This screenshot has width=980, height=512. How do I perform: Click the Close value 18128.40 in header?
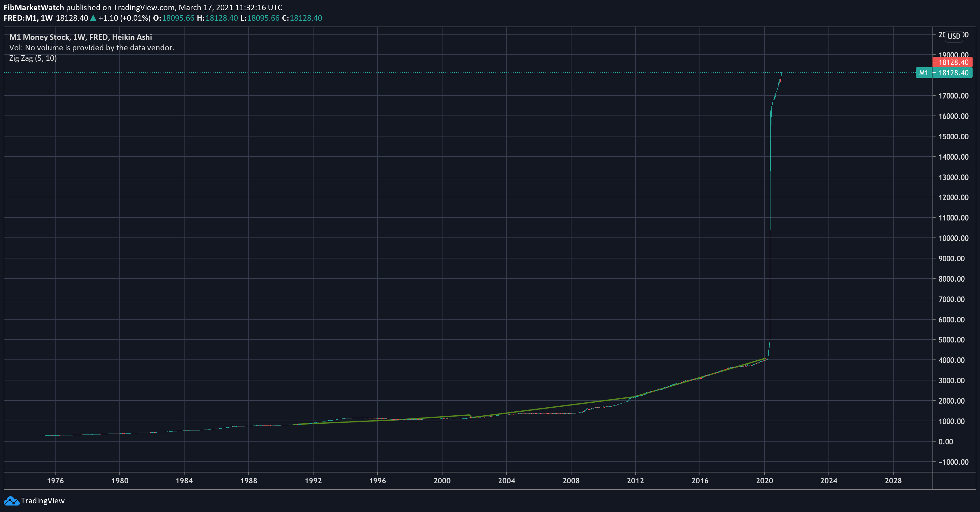coord(306,18)
